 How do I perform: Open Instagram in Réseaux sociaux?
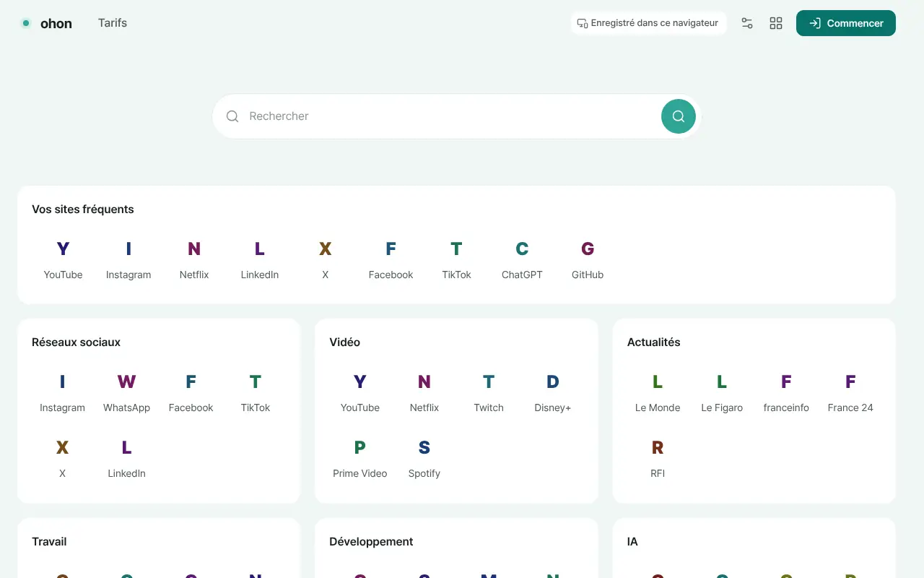pos(62,393)
